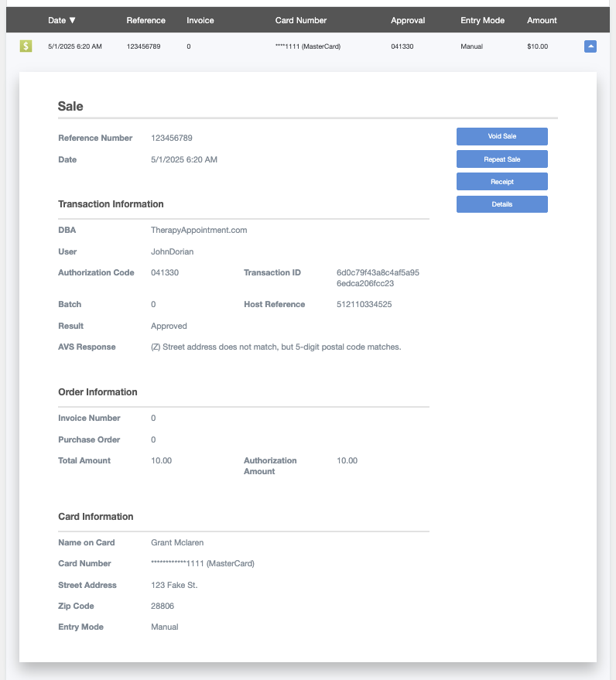
Task: Click row date 5/1/2025 6:20 AM
Action: point(74,46)
